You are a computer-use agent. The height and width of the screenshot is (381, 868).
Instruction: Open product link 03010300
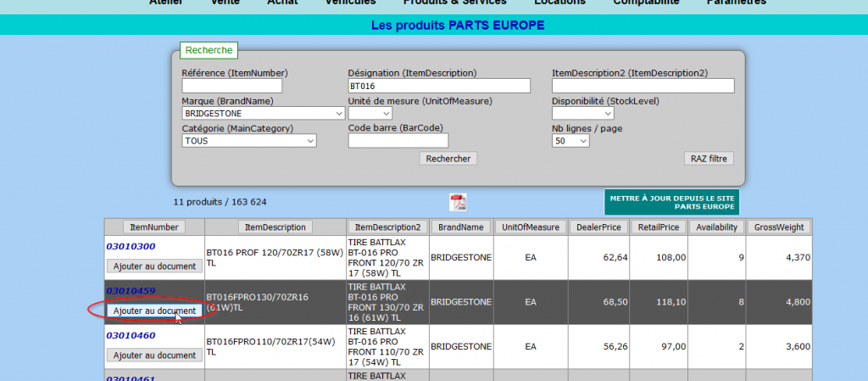[131, 246]
